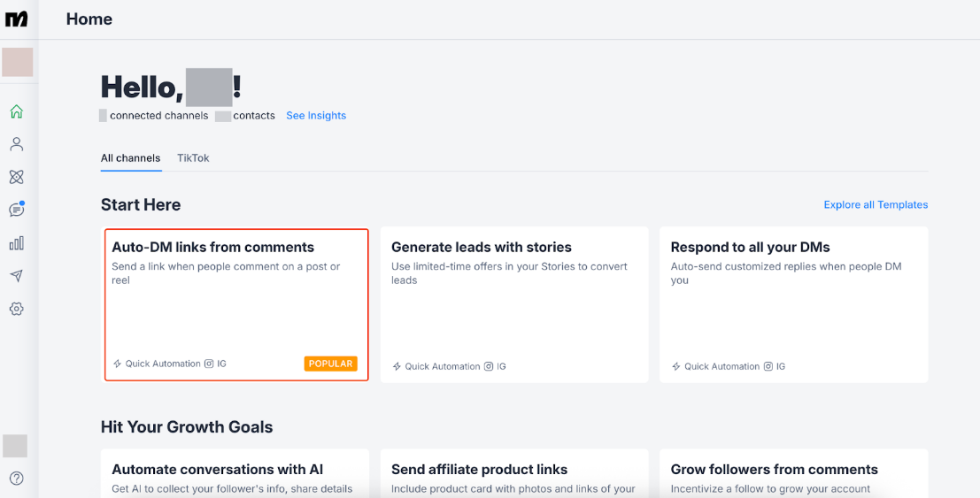
Task: Select Respond to all your DMs template
Action: pos(793,304)
